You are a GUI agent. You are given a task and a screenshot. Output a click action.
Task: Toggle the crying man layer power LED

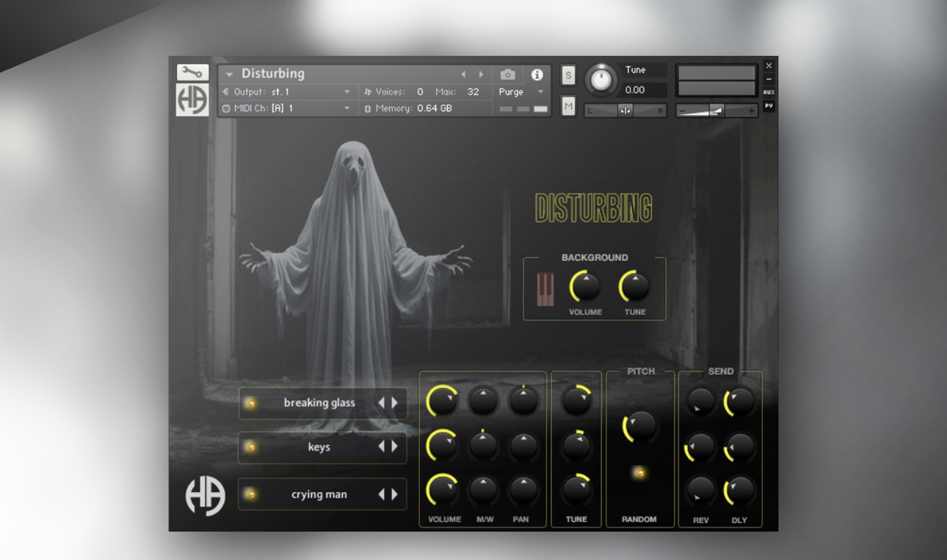tap(251, 494)
